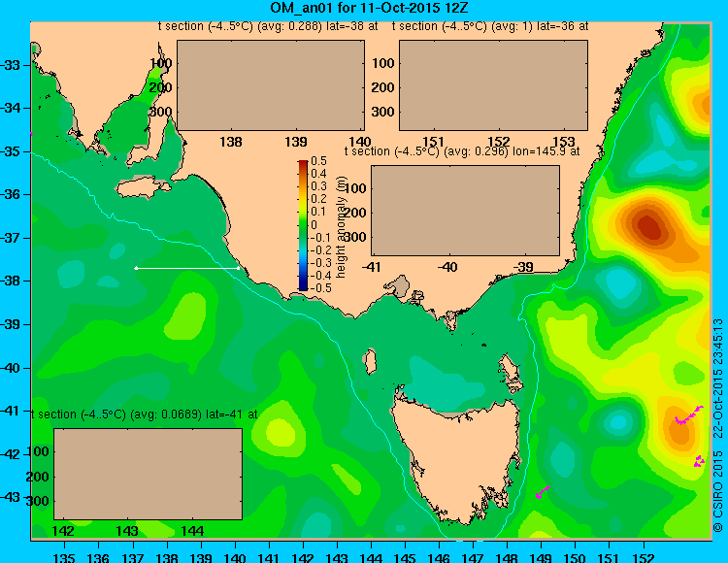Screen dimensions: 728x563
Task: Click the section title with avg: 1
Action: click(490, 26)
